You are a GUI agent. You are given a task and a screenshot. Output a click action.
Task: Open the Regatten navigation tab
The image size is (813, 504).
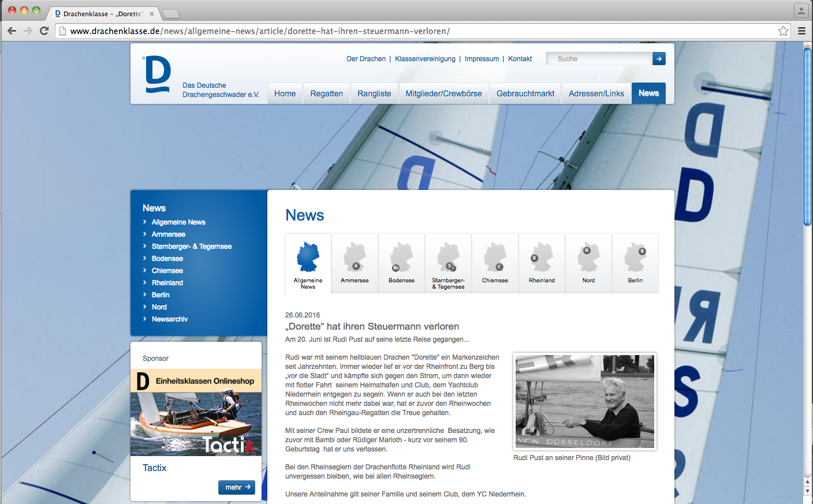pyautogui.click(x=326, y=94)
